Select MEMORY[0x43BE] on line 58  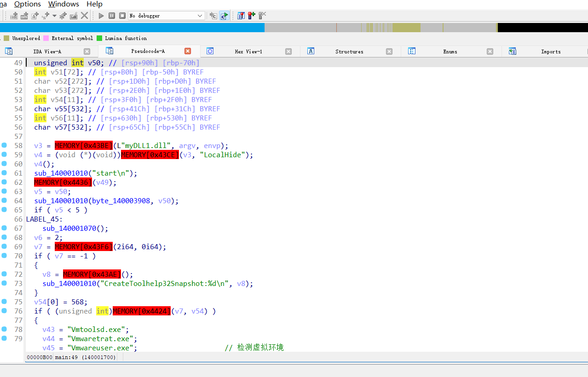pos(83,145)
